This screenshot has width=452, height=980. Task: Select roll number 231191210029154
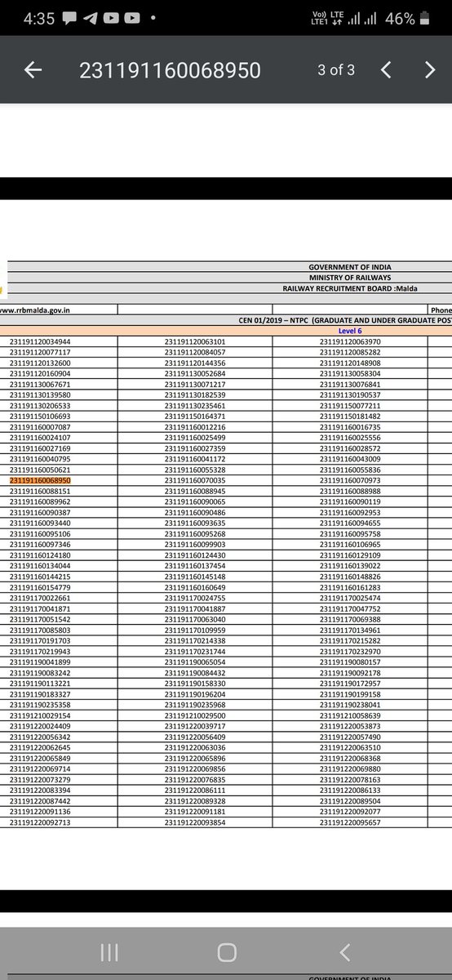(x=40, y=716)
